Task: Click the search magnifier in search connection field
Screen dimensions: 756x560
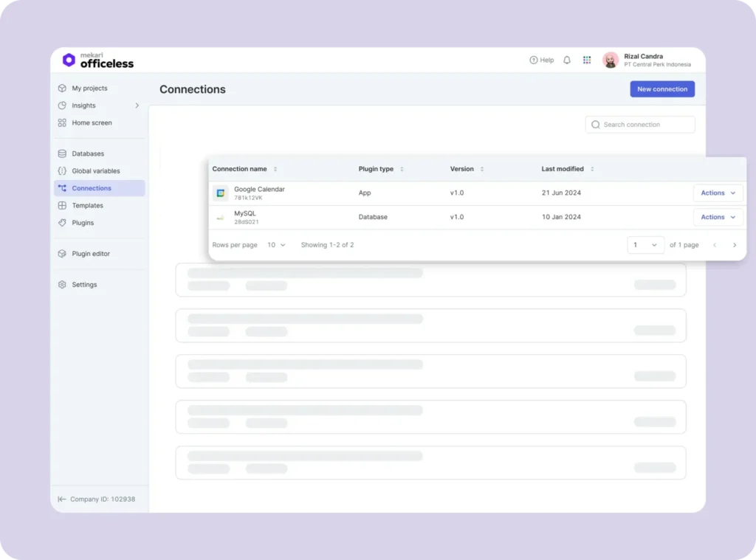Action: click(x=595, y=124)
